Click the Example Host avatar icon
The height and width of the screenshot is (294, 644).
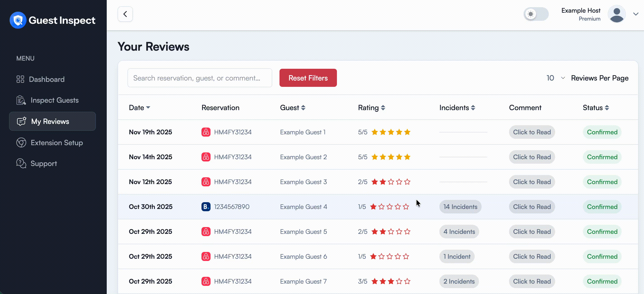[x=616, y=14]
